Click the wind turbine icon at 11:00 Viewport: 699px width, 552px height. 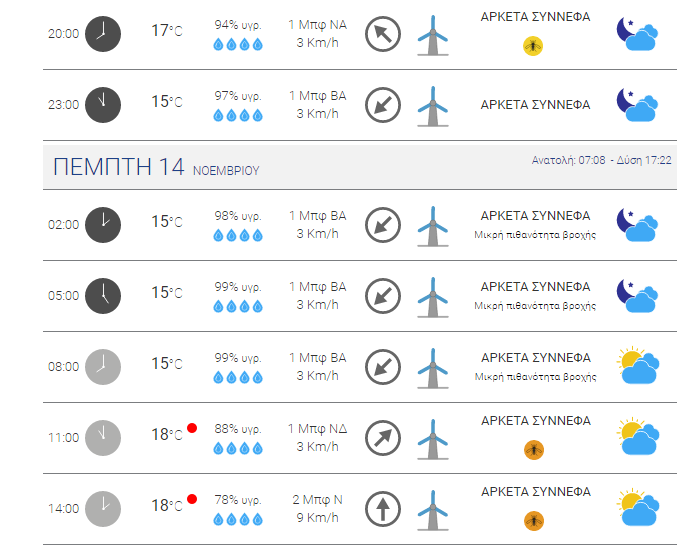click(x=432, y=439)
